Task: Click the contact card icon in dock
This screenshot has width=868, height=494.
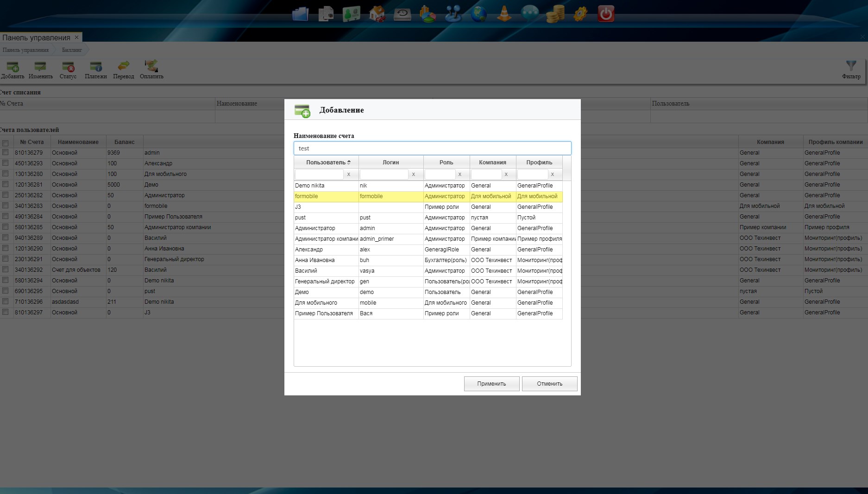Action: (352, 14)
